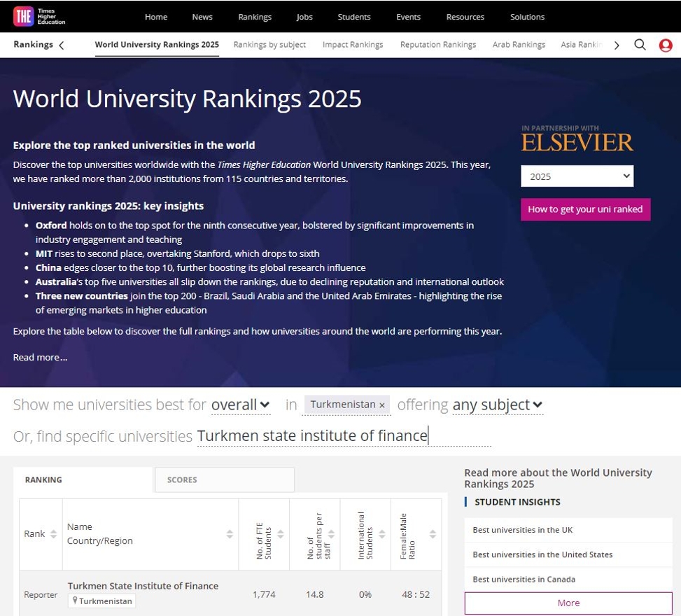Click the 'How to get your uni ranked' button
This screenshot has width=681, height=616.
(585, 209)
